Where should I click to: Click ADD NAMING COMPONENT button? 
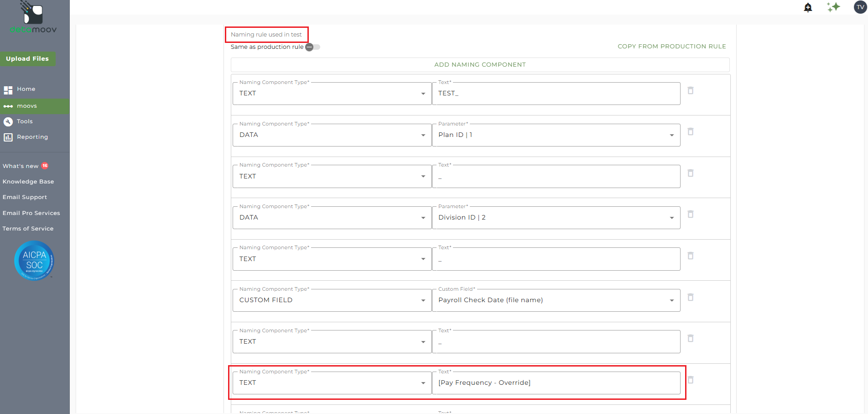click(480, 65)
